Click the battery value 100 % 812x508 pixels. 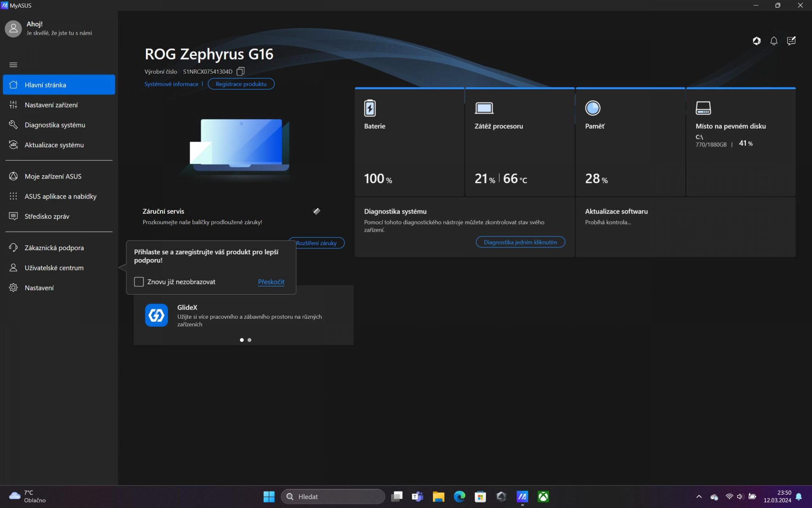378,179
